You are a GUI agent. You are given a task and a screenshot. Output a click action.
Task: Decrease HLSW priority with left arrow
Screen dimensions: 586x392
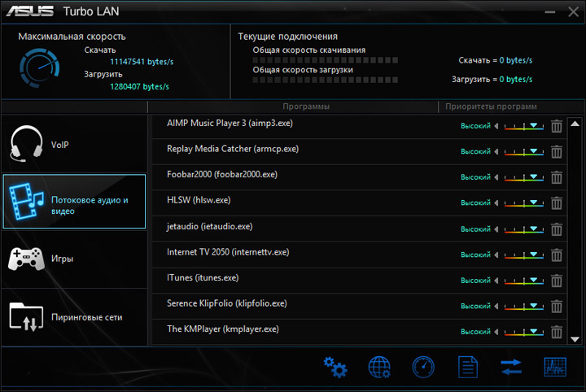(496, 203)
